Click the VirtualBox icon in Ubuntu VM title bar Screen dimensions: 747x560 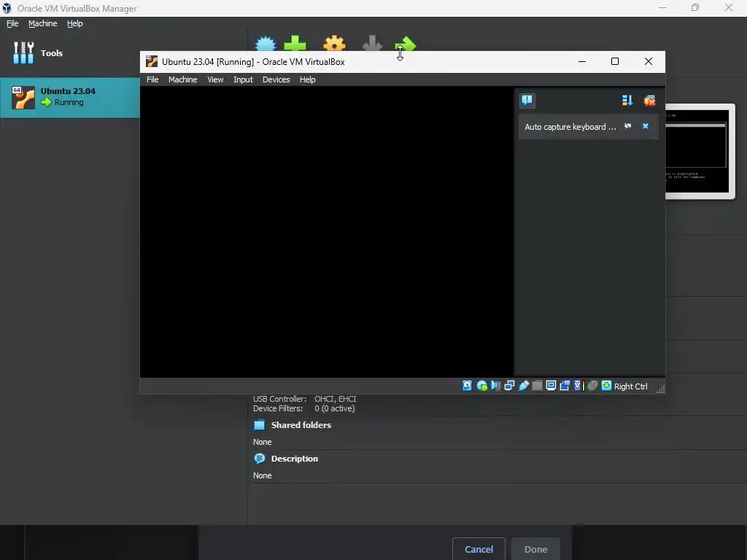coord(152,61)
